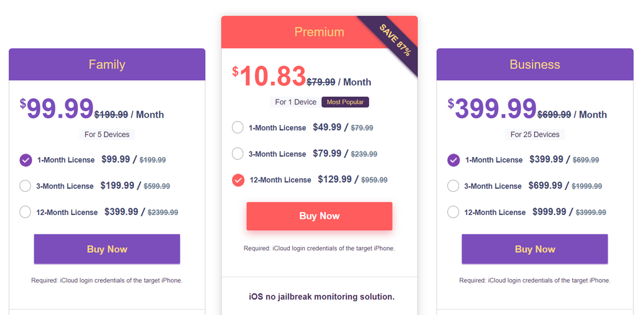Select Premium 12-Month License radio button
Screen dimensions: 644x315
point(238,180)
